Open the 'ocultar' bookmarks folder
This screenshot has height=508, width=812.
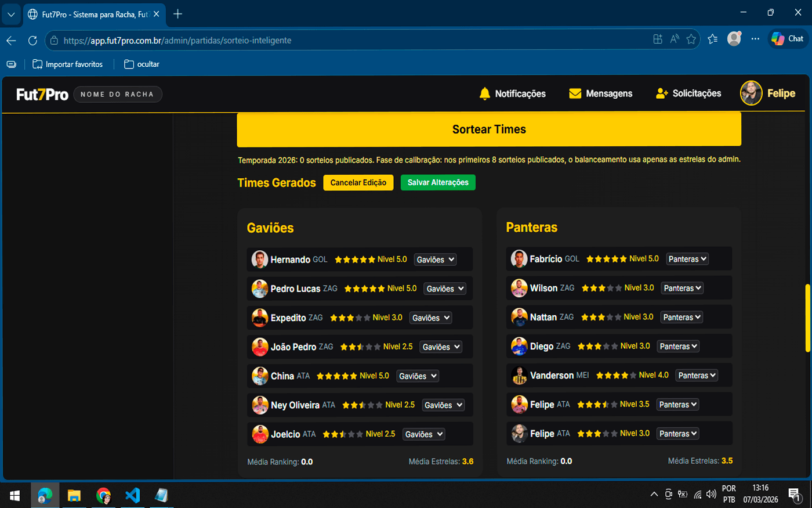pyautogui.click(x=142, y=64)
